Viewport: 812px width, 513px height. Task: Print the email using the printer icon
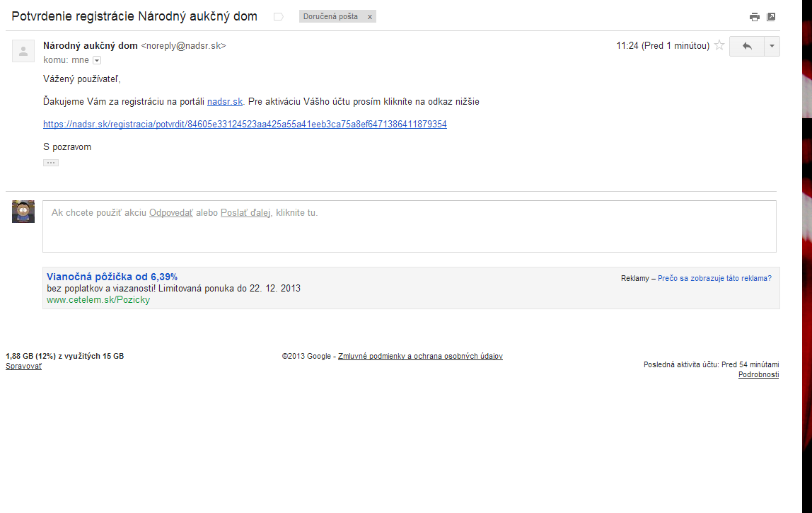tap(755, 17)
